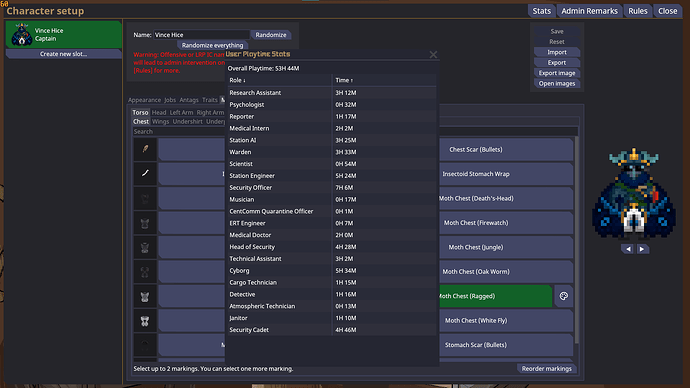Rotate character preview left
Image resolution: width=690 pixels, height=388 pixels.
628,249
